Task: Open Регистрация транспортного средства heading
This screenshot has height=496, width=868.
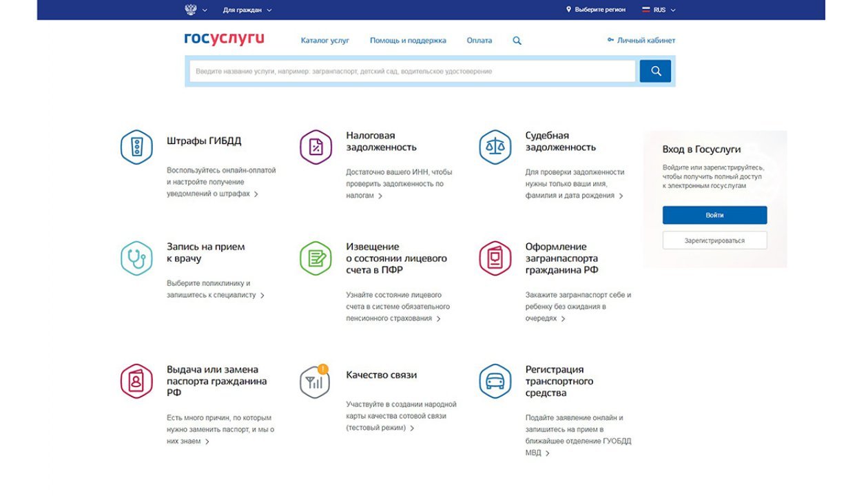Action: 559,381
